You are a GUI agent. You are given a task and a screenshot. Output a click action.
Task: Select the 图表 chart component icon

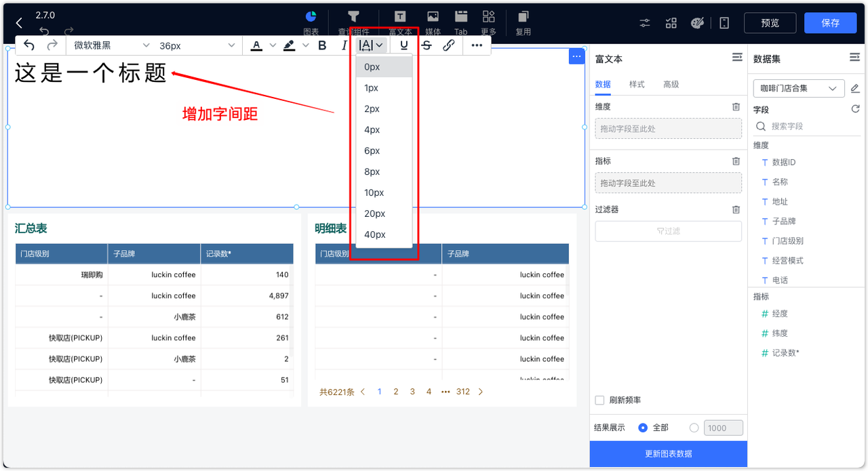(x=311, y=19)
